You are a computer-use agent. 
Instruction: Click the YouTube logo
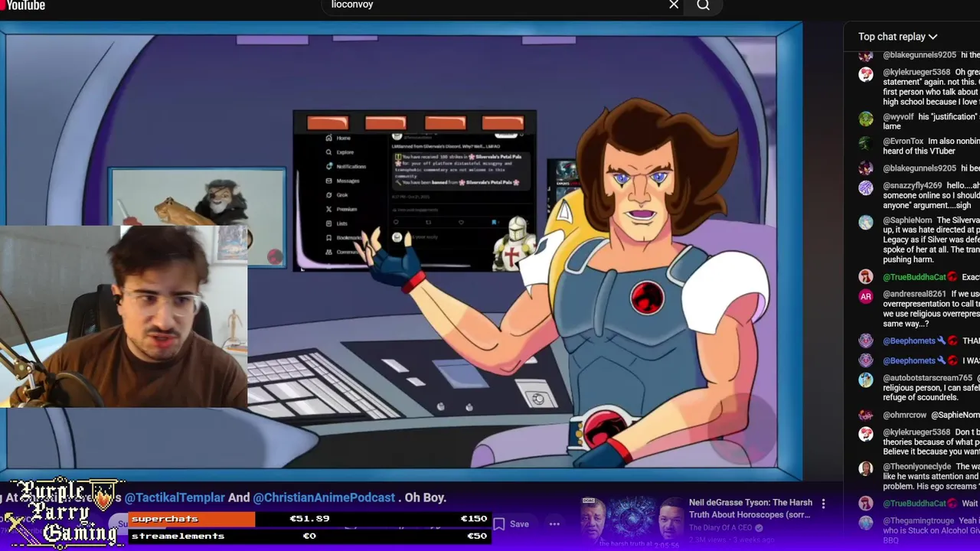(x=23, y=5)
